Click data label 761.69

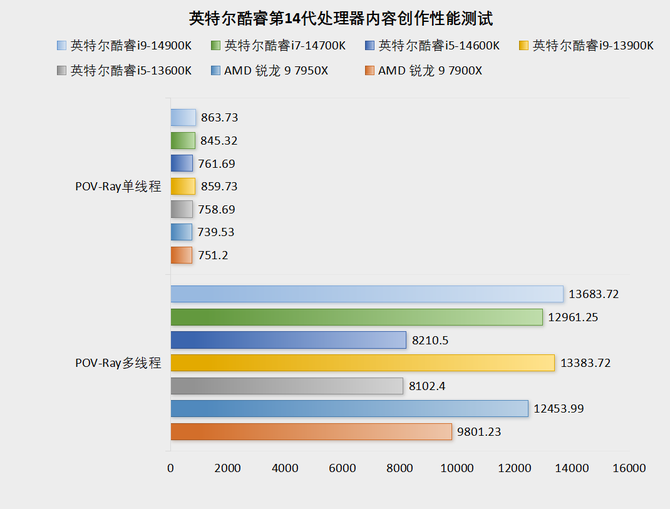[x=217, y=164]
